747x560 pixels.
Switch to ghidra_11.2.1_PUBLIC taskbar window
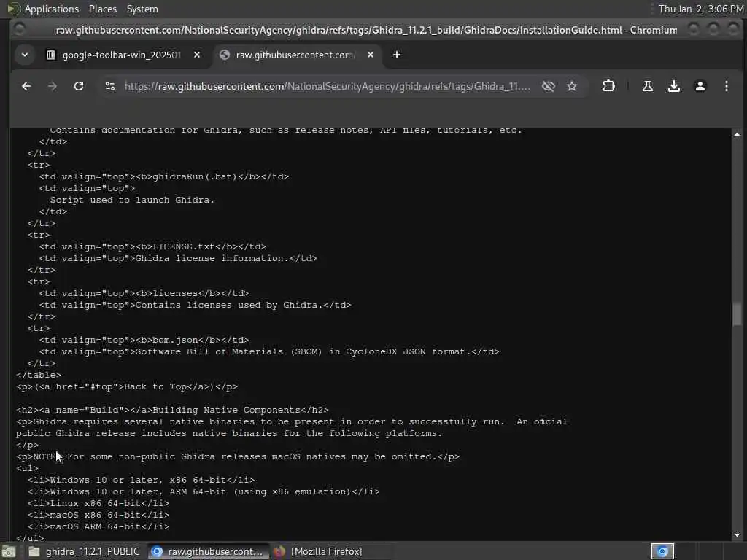coord(85,551)
